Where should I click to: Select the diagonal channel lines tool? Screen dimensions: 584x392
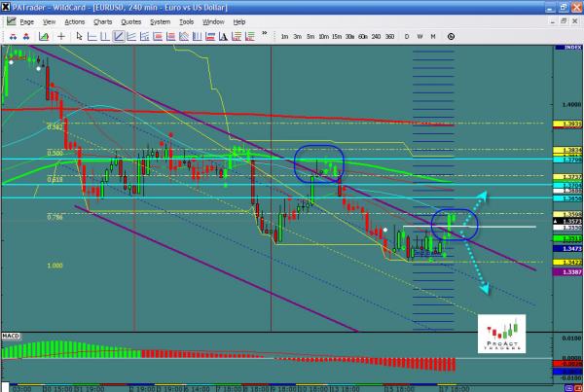(184, 37)
